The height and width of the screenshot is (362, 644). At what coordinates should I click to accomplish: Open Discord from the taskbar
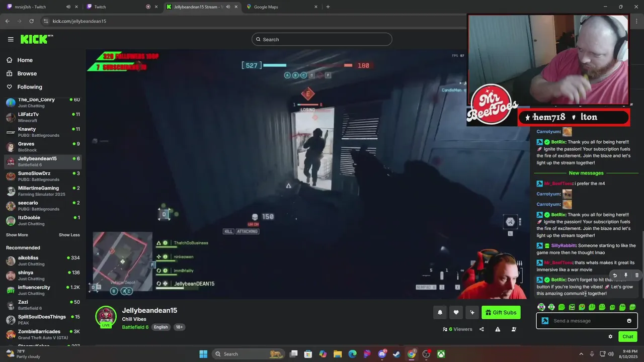[x=382, y=354]
